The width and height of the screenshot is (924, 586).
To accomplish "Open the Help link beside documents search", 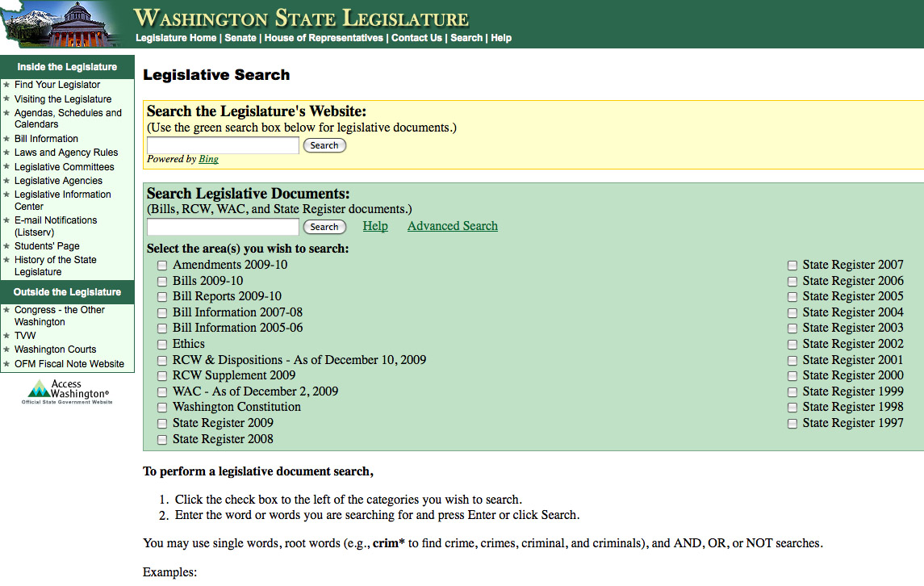I will click(375, 226).
